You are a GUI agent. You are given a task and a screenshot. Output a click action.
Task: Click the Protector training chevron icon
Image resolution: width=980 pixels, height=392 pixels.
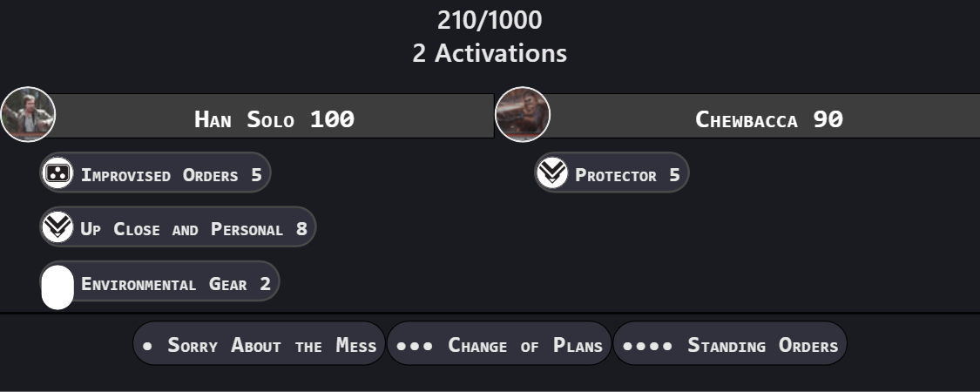click(552, 172)
